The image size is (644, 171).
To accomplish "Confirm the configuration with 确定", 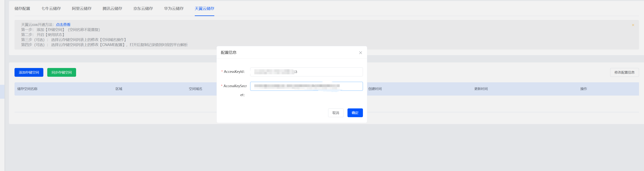I will (355, 113).
